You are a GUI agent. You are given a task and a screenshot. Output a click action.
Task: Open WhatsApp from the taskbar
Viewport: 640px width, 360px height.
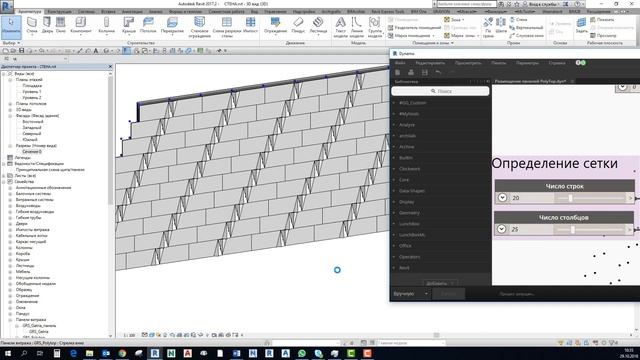pyautogui.click(x=302, y=353)
